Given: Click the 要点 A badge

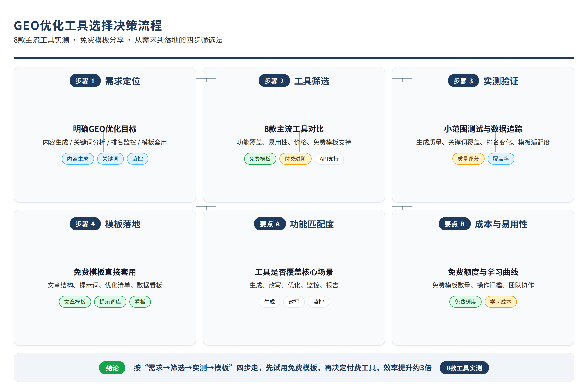Looking at the screenshot, I should click(x=270, y=224).
